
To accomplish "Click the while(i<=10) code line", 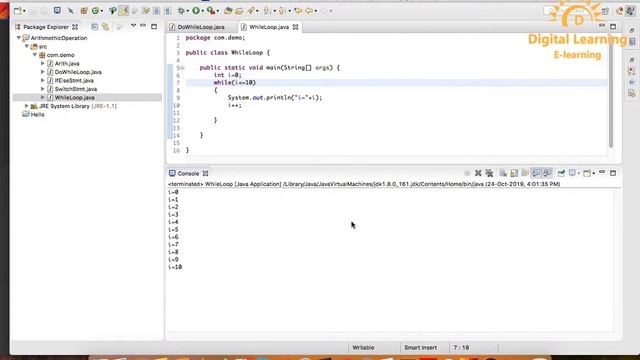I will tap(235, 83).
